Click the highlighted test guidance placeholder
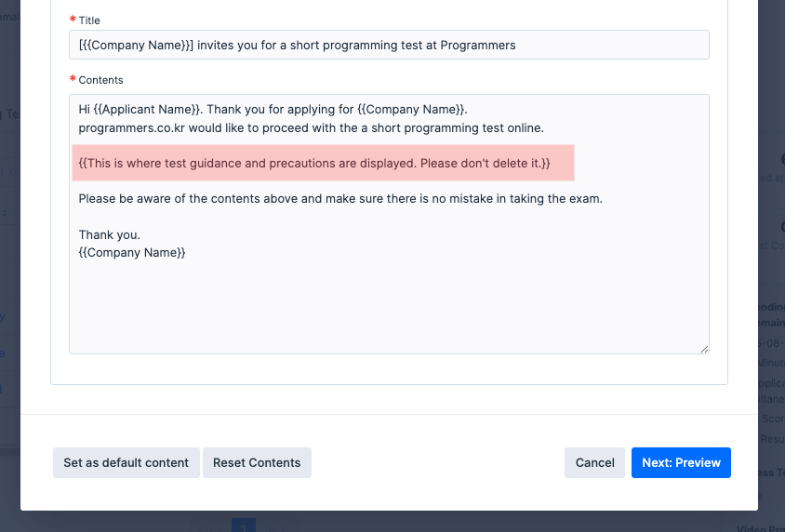 pos(314,164)
